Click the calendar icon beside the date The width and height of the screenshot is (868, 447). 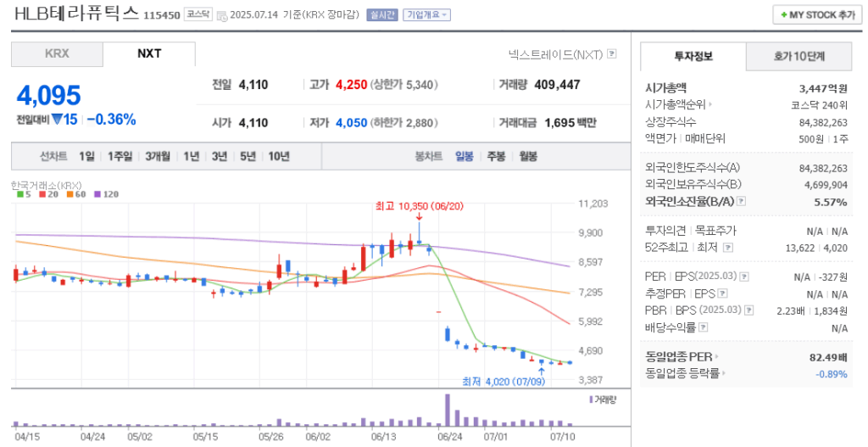[222, 15]
